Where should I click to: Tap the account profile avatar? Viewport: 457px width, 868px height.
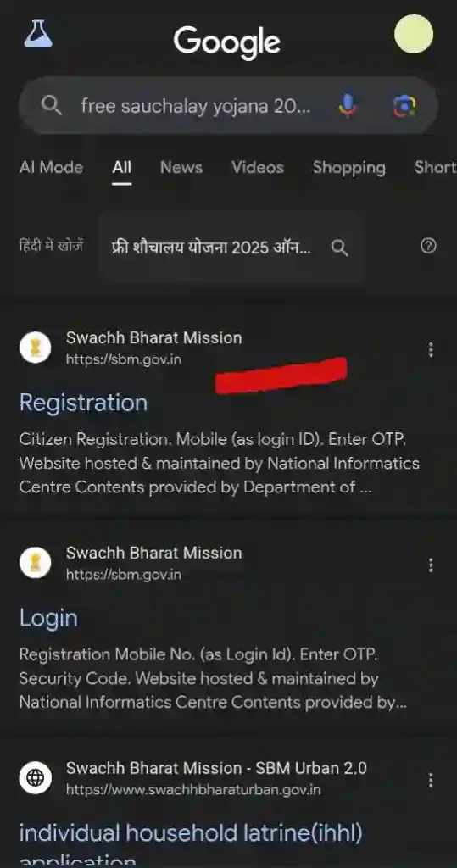tap(413, 34)
